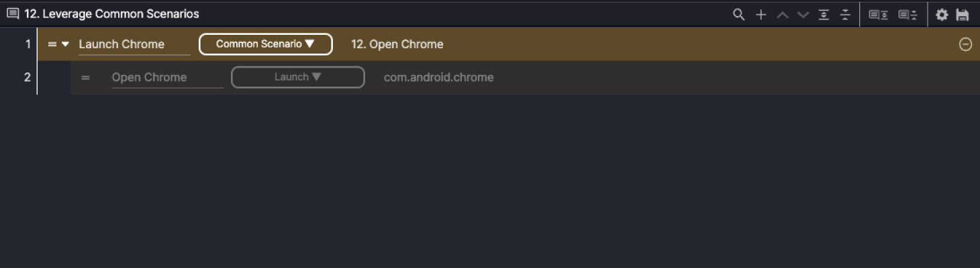Click the expand all steps icon
This screenshot has width=980, height=268.
[824, 14]
